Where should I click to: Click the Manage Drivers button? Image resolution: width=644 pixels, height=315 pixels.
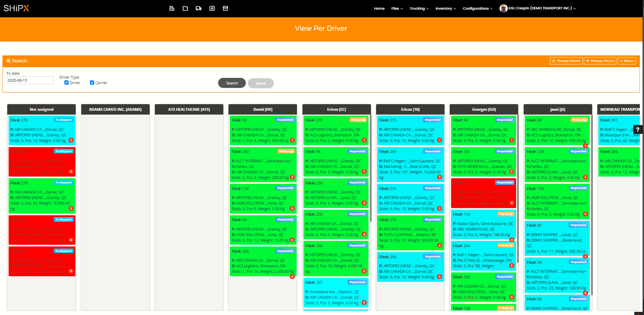(x=566, y=61)
